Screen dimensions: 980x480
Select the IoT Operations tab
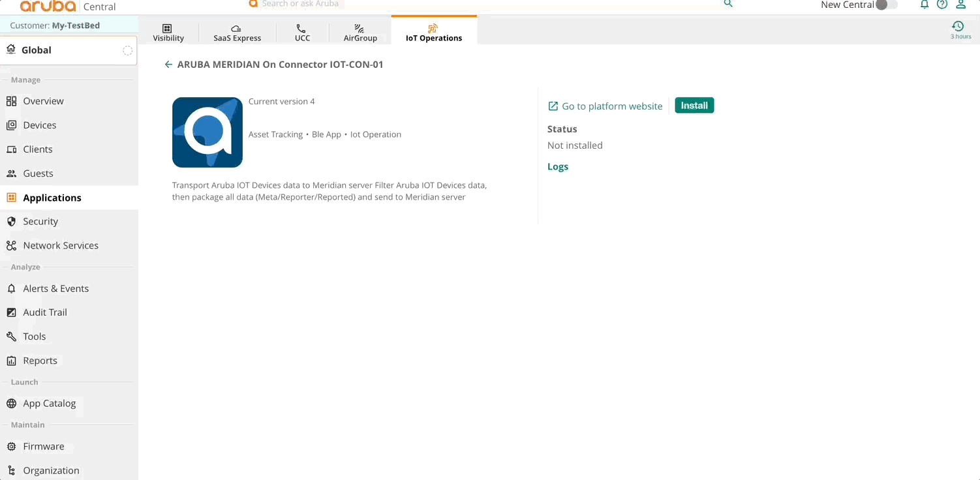click(x=434, y=31)
